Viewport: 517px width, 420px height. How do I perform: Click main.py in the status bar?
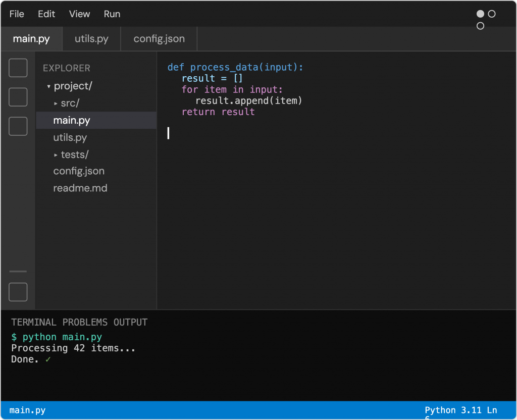coord(27,410)
